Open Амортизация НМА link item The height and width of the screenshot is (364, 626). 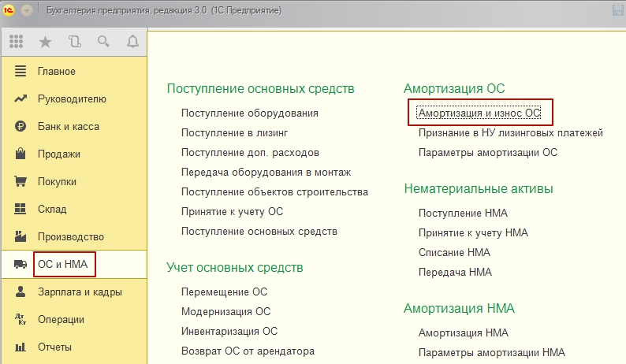point(464,332)
